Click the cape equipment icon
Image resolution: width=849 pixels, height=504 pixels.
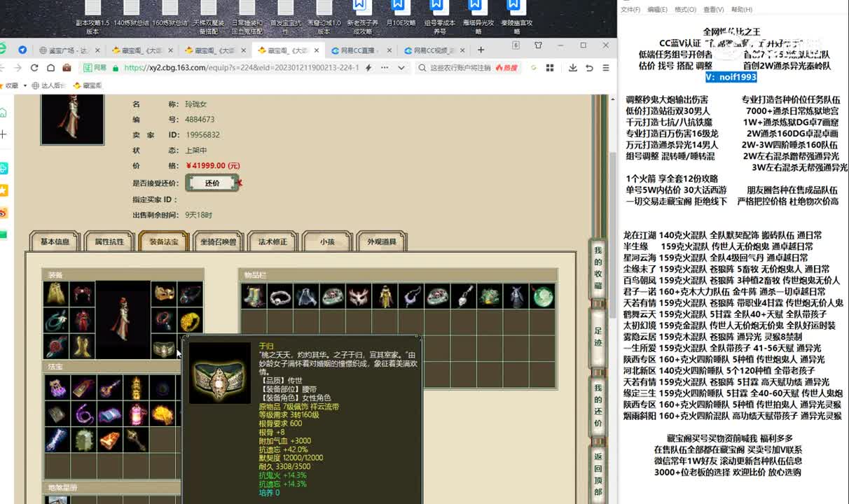tap(56, 294)
